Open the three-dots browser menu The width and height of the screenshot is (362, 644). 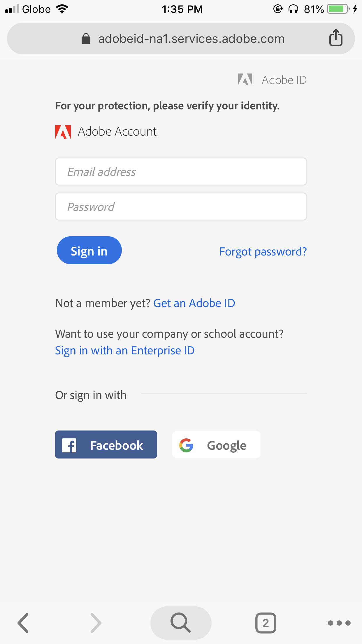339,623
